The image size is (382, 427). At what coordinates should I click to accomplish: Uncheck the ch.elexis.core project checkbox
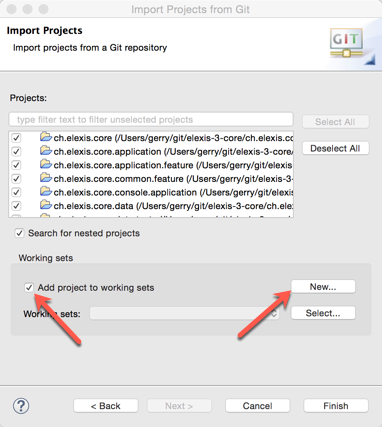[x=16, y=138]
